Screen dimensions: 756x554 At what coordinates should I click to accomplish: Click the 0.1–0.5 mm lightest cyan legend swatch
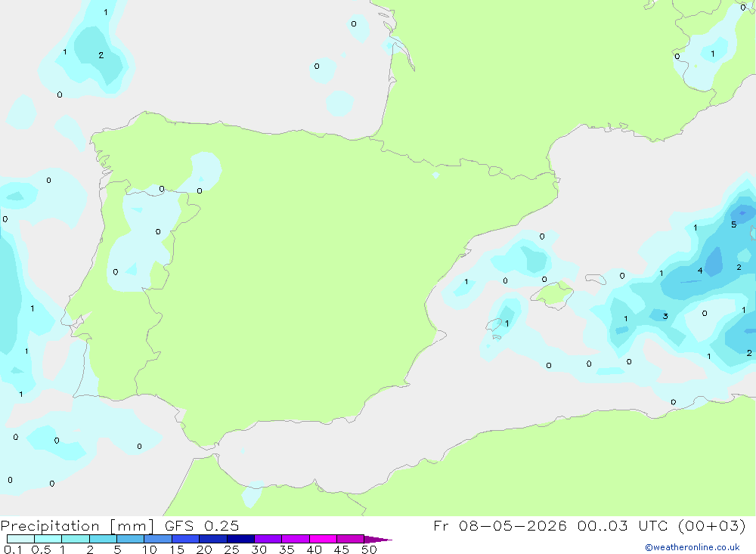click(x=20, y=539)
